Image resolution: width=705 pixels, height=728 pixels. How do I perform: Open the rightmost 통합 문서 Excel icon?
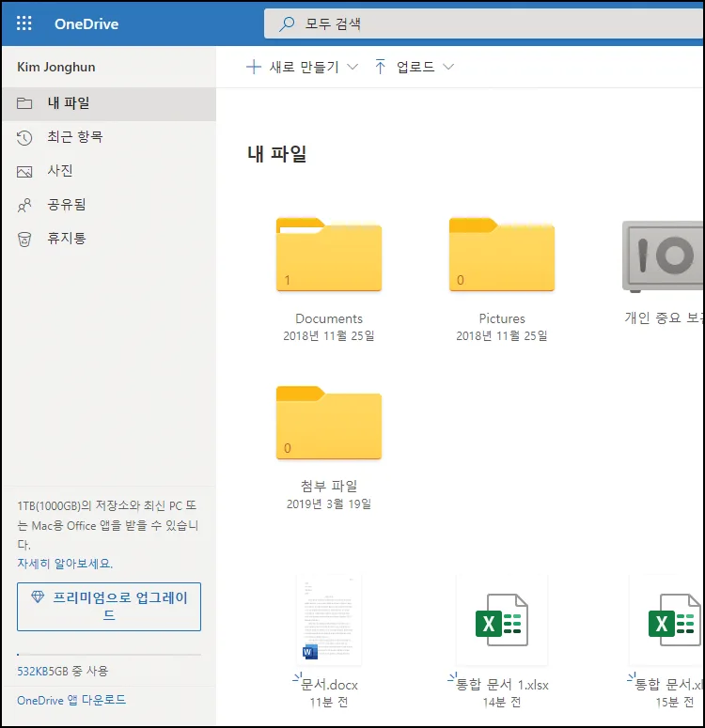(x=675, y=620)
